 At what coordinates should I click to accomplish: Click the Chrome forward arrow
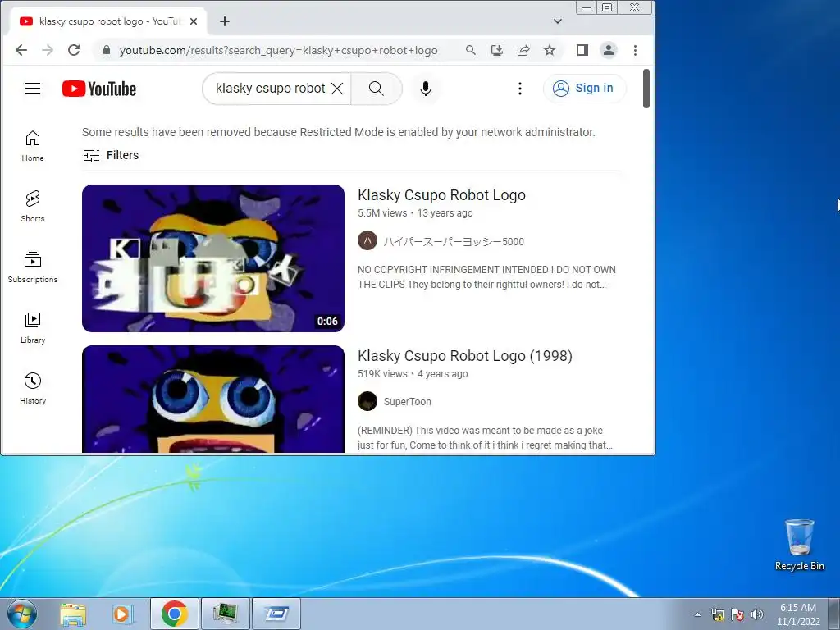click(x=48, y=50)
